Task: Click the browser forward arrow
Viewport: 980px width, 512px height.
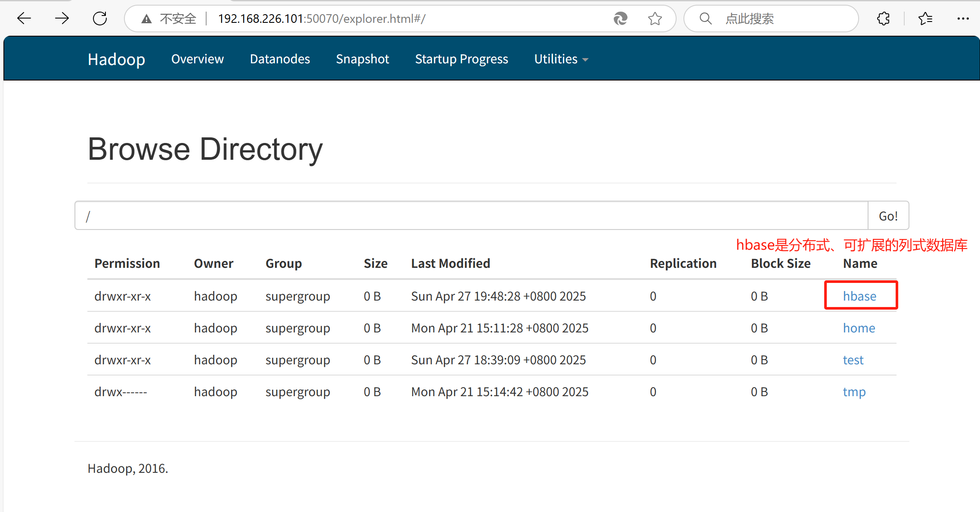Action: click(62, 19)
